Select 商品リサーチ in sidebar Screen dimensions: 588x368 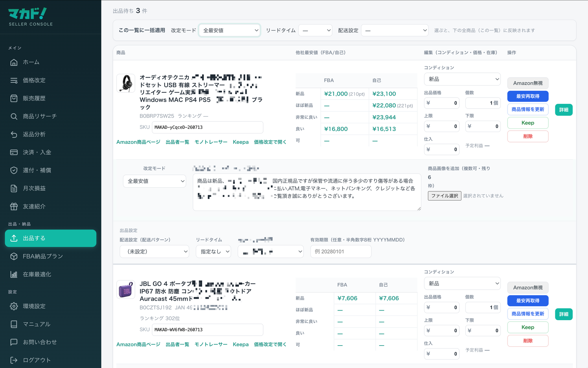pyautogui.click(x=51, y=116)
